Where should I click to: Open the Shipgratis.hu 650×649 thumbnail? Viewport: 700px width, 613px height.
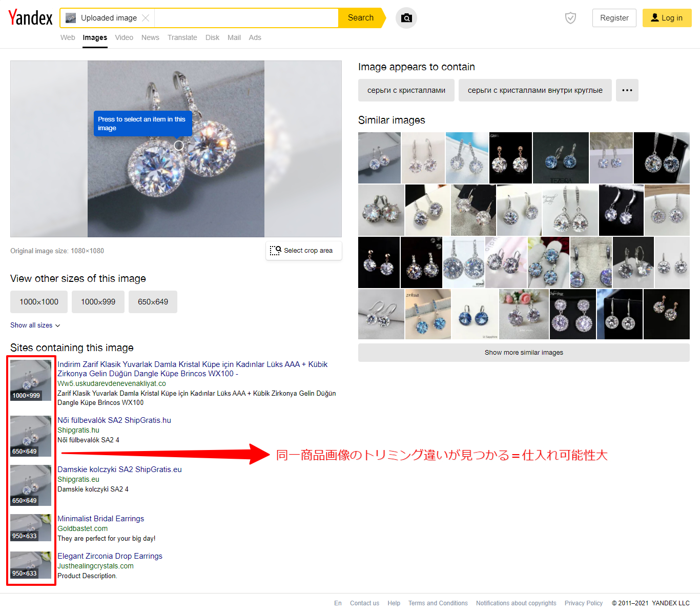[x=31, y=436]
